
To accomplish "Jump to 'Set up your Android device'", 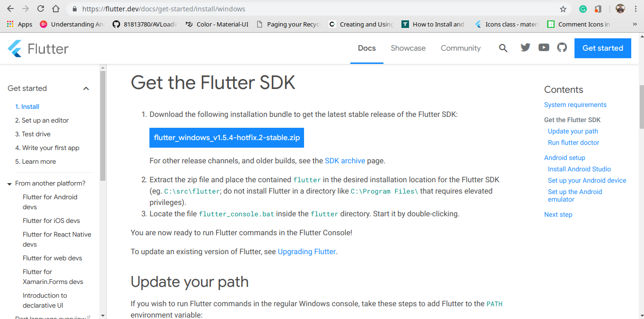I will (x=587, y=180).
